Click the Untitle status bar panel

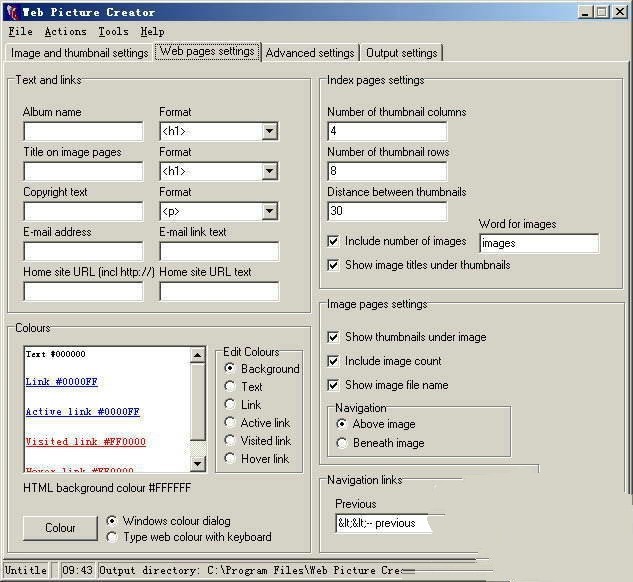pyautogui.click(x=26, y=570)
